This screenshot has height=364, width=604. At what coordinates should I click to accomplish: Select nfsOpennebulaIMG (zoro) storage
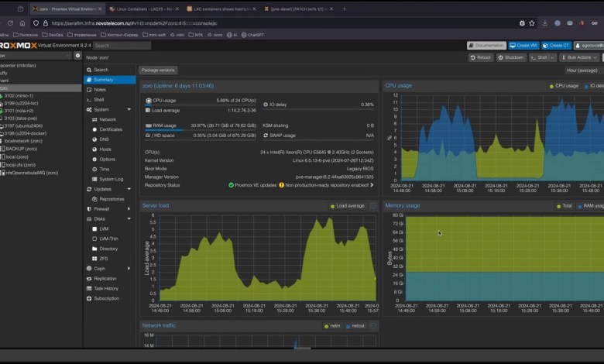(32, 173)
